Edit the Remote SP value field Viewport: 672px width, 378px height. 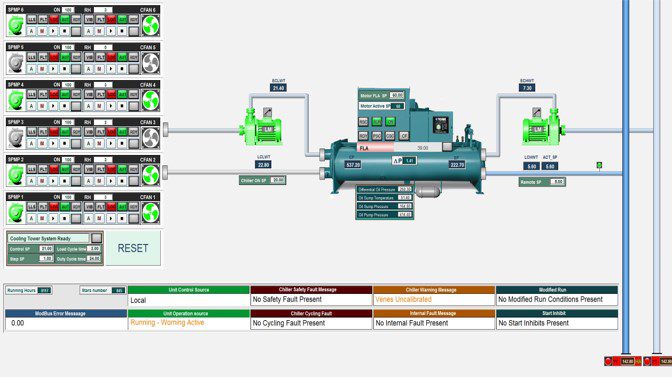coord(557,182)
